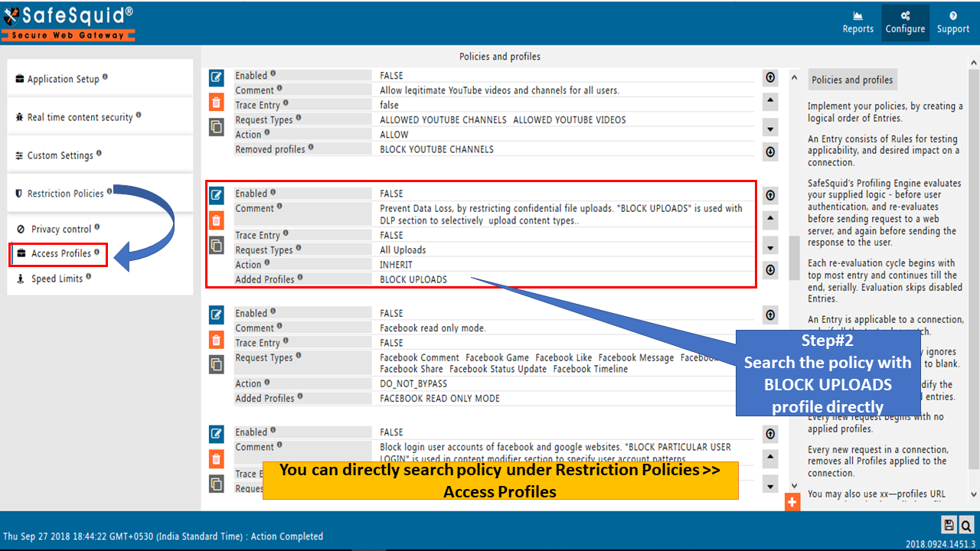Clone the Prevent Data Loss entry

coord(217,246)
